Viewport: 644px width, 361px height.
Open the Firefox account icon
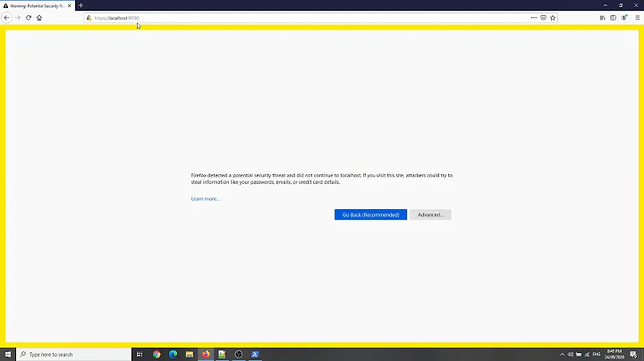[x=624, y=18]
